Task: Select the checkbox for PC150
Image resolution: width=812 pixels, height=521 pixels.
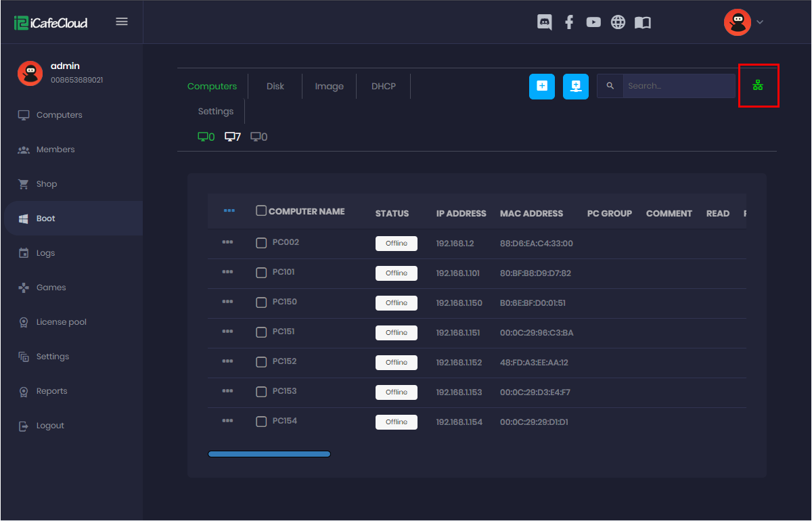Action: (261, 302)
